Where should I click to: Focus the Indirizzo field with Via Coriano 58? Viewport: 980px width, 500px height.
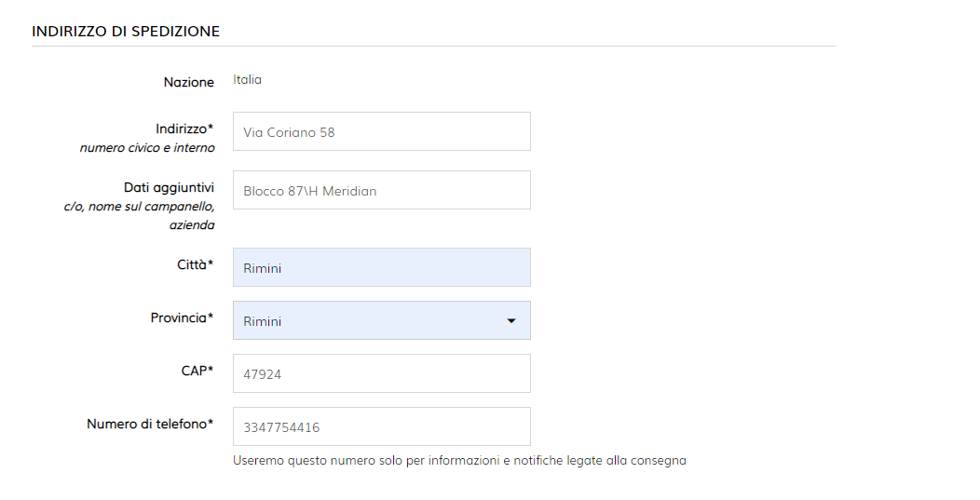381,131
